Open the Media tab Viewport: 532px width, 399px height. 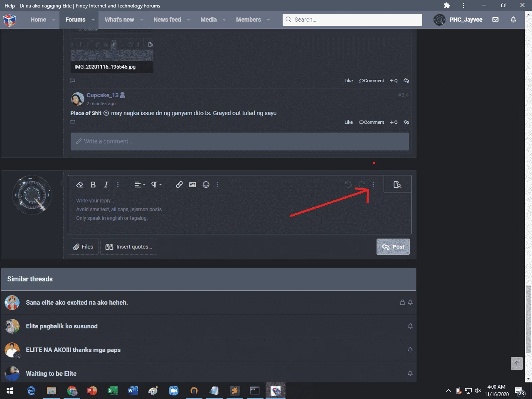pos(208,20)
